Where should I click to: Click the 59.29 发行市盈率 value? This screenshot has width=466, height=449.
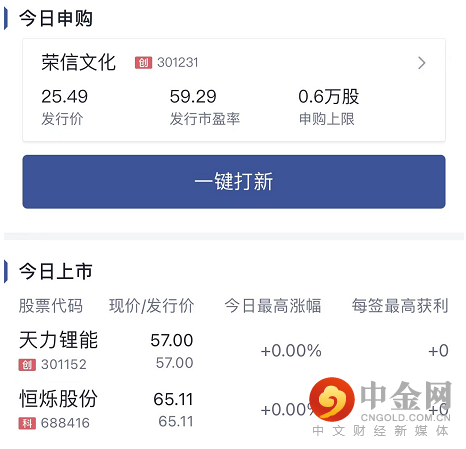click(193, 97)
